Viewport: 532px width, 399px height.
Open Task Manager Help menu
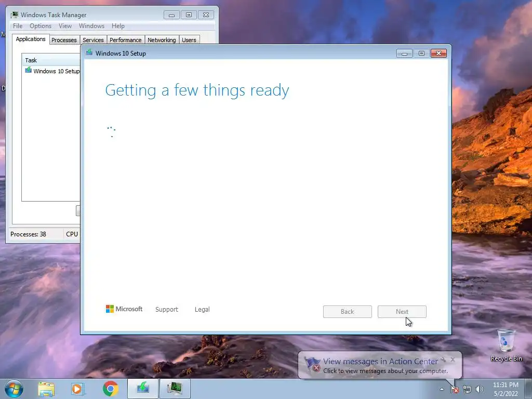click(x=118, y=26)
